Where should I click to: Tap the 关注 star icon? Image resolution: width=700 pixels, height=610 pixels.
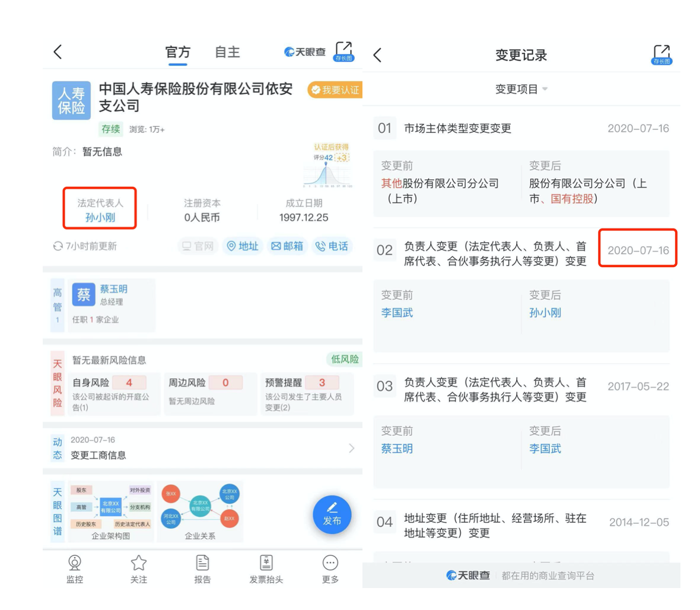pyautogui.click(x=139, y=568)
